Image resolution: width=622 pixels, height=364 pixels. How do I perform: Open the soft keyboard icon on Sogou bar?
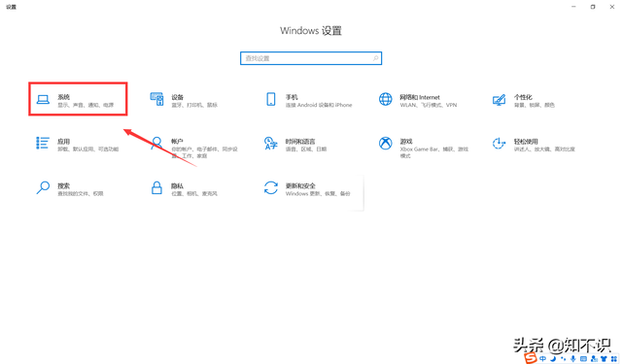583,359
